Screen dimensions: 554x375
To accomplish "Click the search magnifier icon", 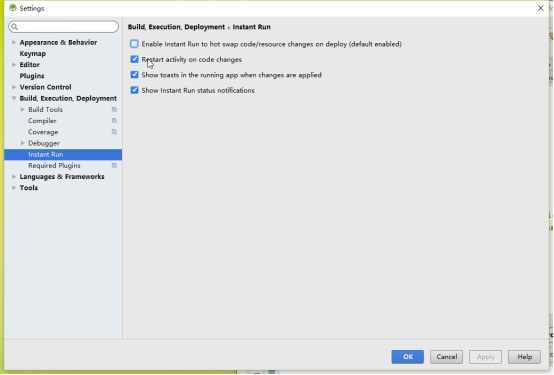I will [x=14, y=27].
